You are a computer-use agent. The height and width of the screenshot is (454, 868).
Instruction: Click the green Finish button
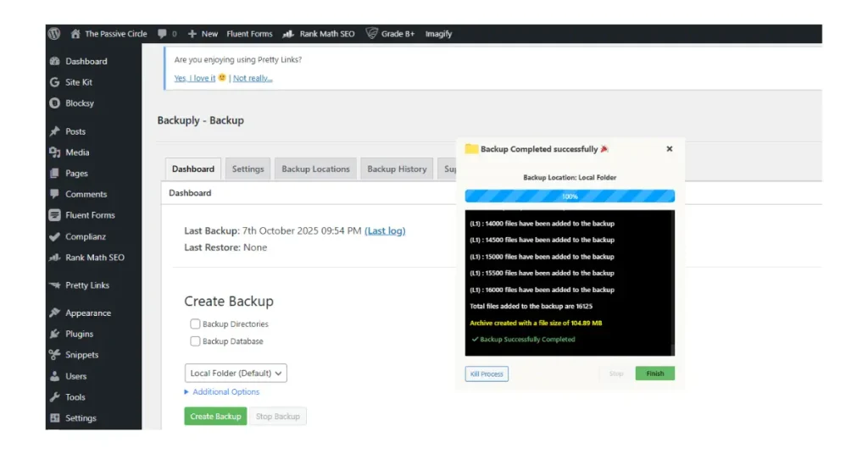coord(654,374)
